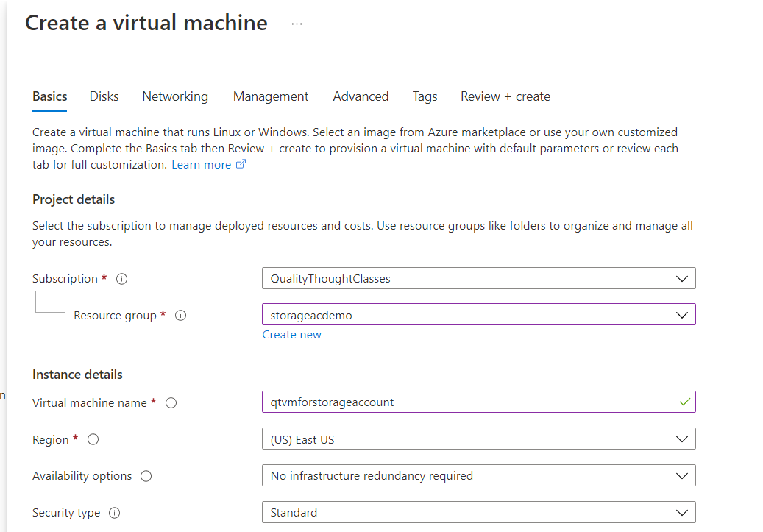Image resolution: width=763 pixels, height=532 pixels.
Task: Switch to the Networking tab
Action: pyautogui.click(x=174, y=96)
